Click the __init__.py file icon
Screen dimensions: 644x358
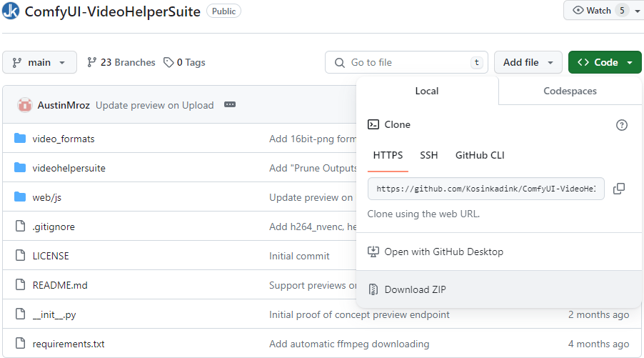point(20,314)
